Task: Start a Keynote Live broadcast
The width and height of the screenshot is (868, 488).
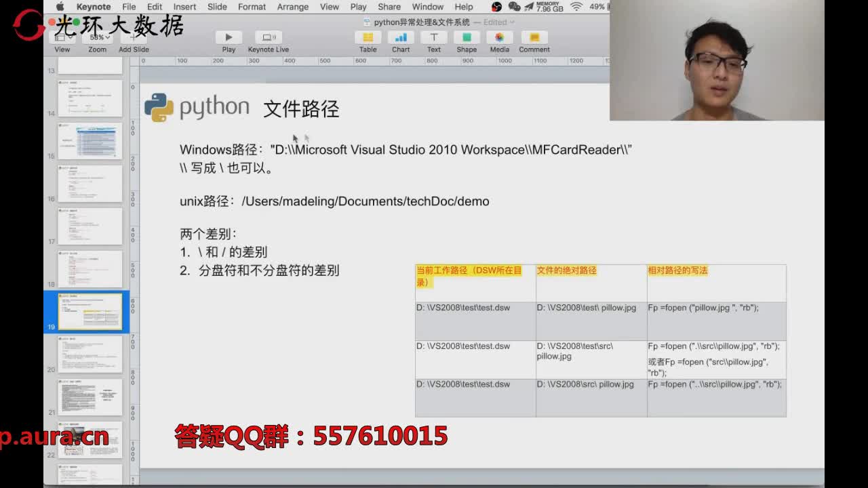Action: coord(267,37)
